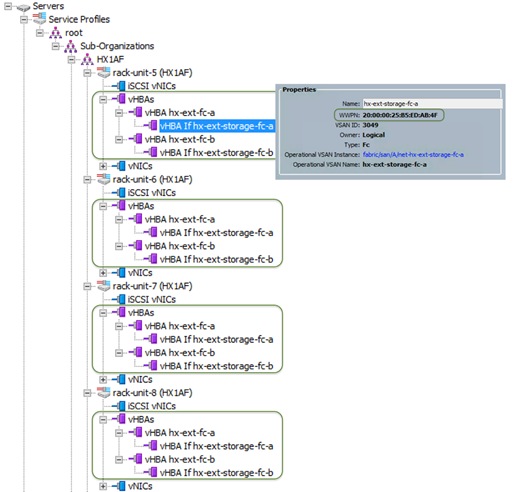Click vNICs icon under rack-unit-8
This screenshot has height=492, width=516.
click(x=119, y=486)
